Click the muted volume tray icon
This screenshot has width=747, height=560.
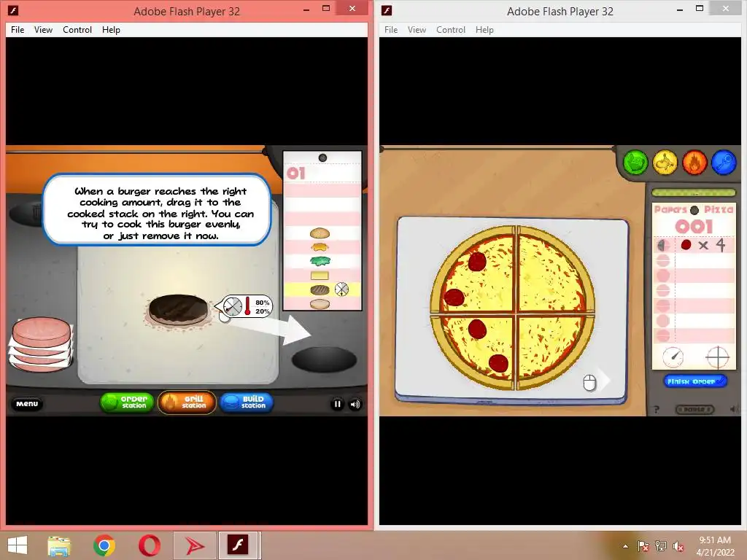click(x=678, y=546)
